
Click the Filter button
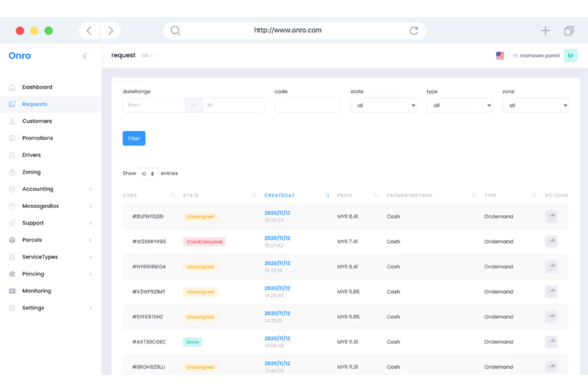point(133,138)
